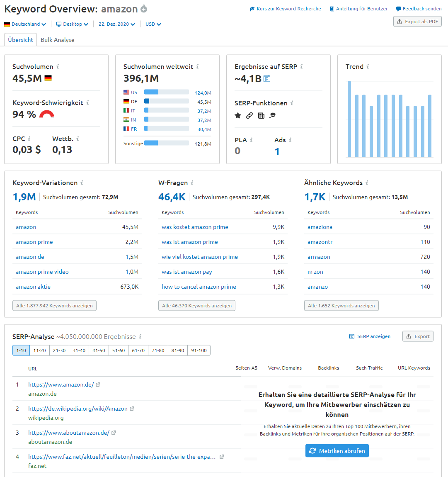Click the SERP anzeigen link

[370, 336]
